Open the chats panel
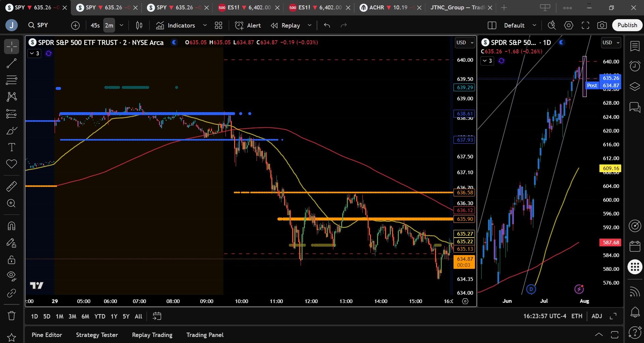 635,107
